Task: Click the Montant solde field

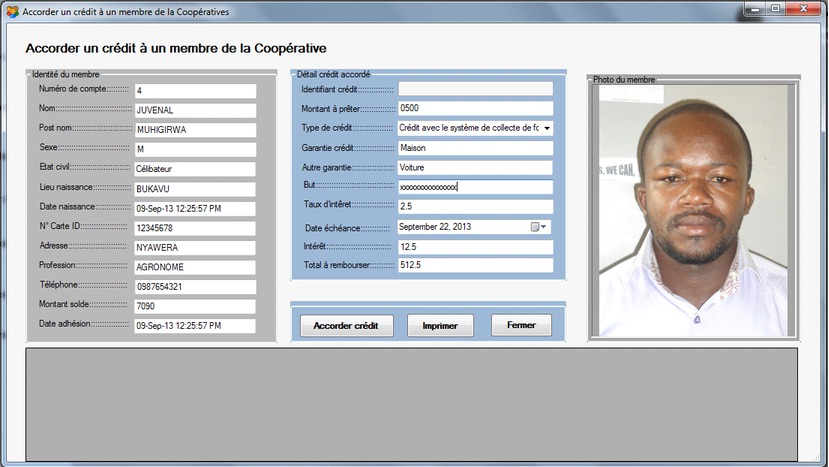Action: (x=194, y=306)
